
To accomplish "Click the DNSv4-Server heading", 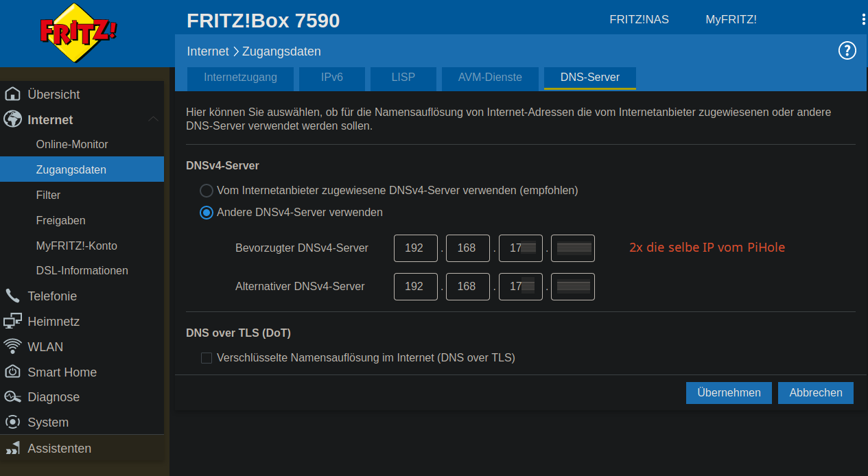I will (x=222, y=165).
